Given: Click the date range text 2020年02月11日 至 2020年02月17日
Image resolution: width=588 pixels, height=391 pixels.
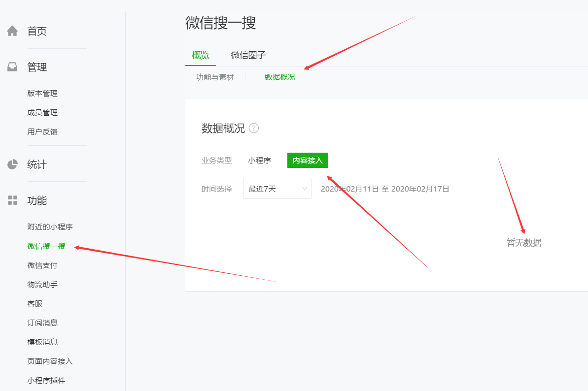Looking at the screenshot, I should (x=385, y=189).
